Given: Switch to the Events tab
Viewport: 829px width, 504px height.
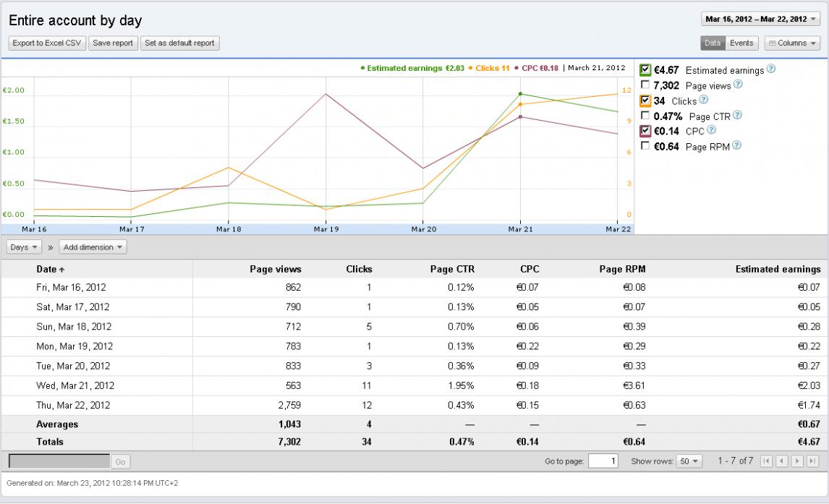Looking at the screenshot, I should click(741, 43).
